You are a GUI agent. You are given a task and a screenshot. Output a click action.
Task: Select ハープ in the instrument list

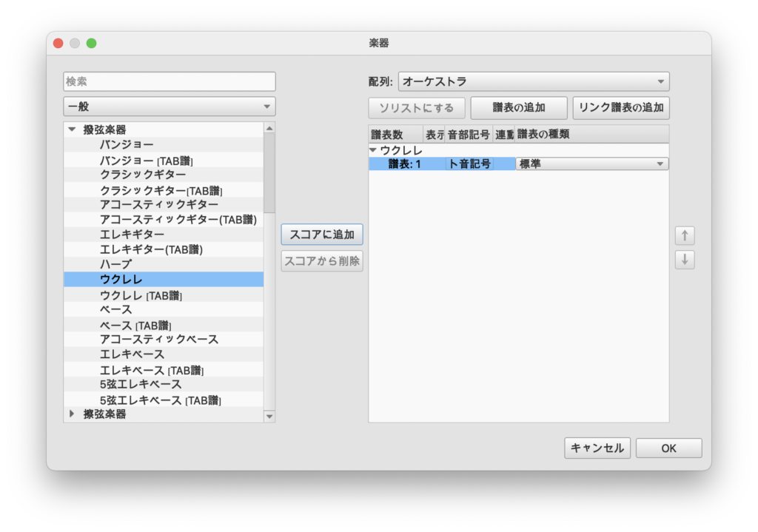click(115, 264)
